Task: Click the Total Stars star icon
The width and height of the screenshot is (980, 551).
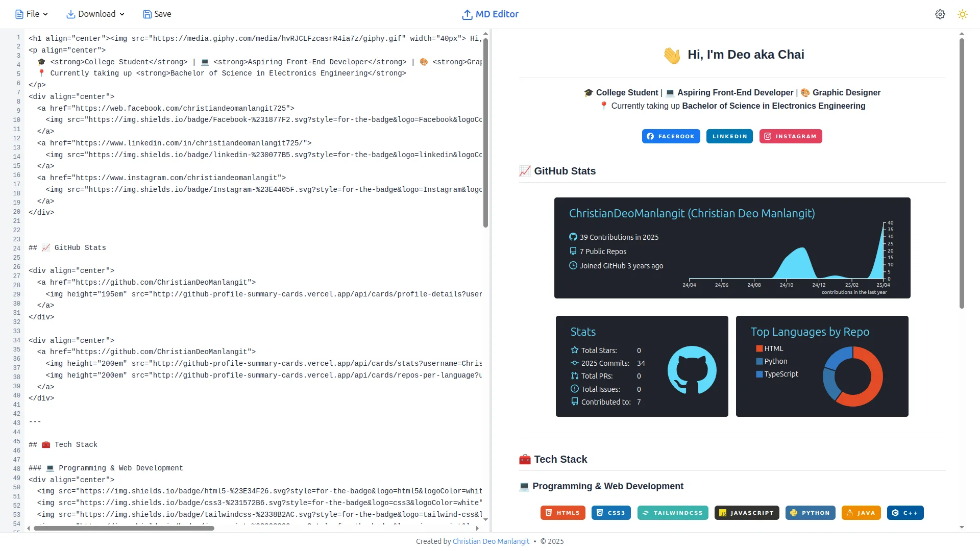Action: tap(575, 350)
